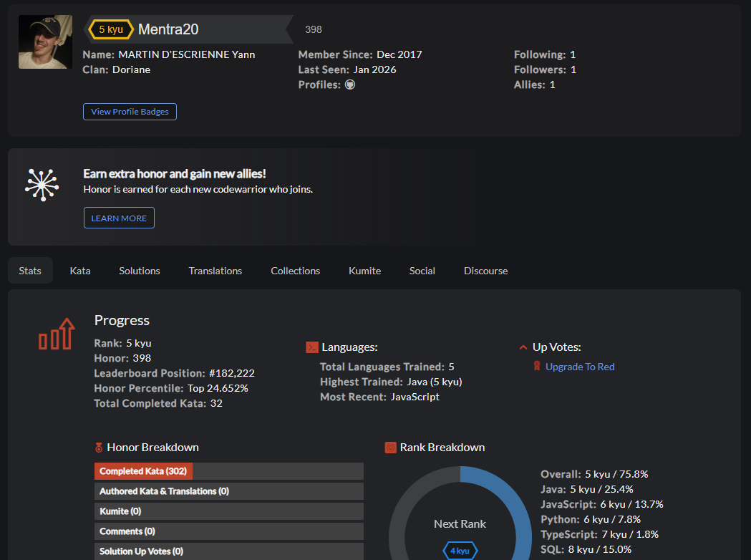Click the Mentra20 profile avatar
Screen dimensions: 751x560
pos(45,42)
